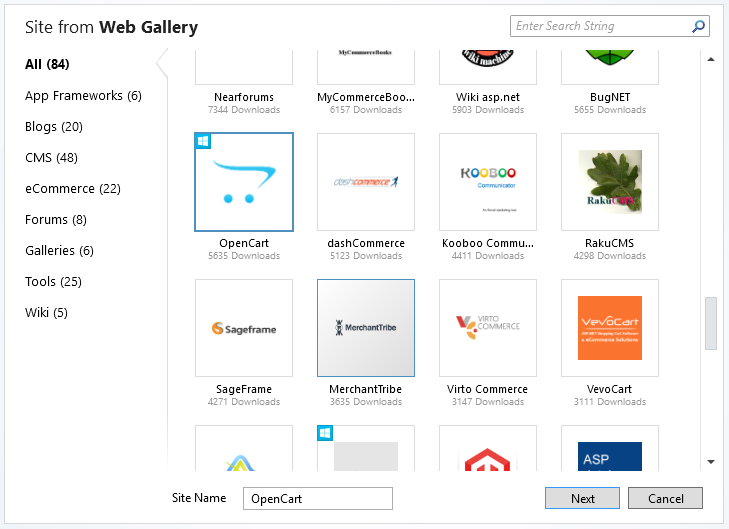Filter by App Frameworks category
The image size is (729, 529).
[83, 96]
